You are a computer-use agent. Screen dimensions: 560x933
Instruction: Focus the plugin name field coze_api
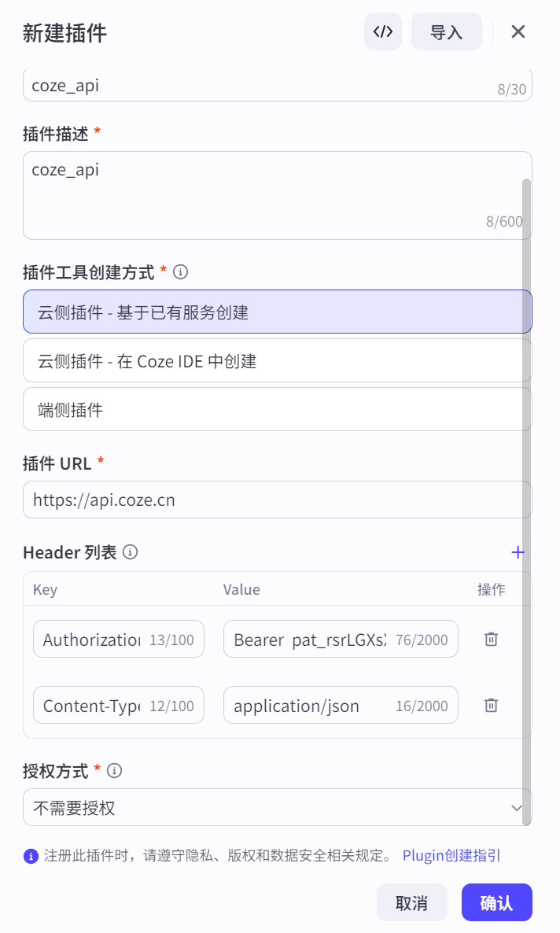[x=278, y=85]
